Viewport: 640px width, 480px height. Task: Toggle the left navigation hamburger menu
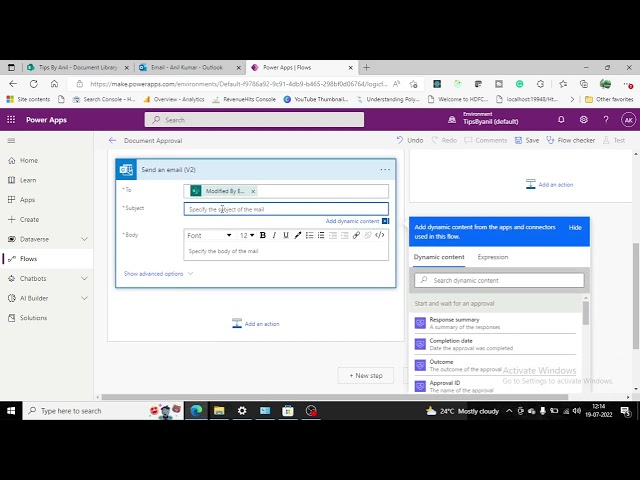tap(11, 140)
